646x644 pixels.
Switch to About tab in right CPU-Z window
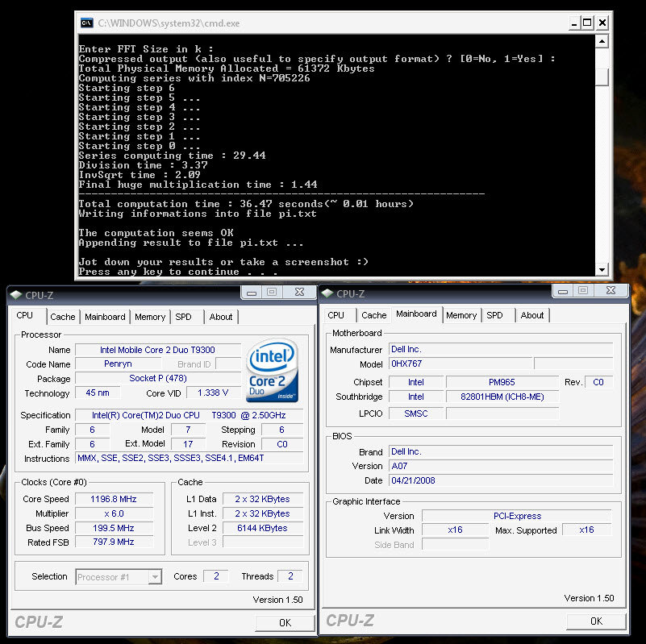(532, 315)
